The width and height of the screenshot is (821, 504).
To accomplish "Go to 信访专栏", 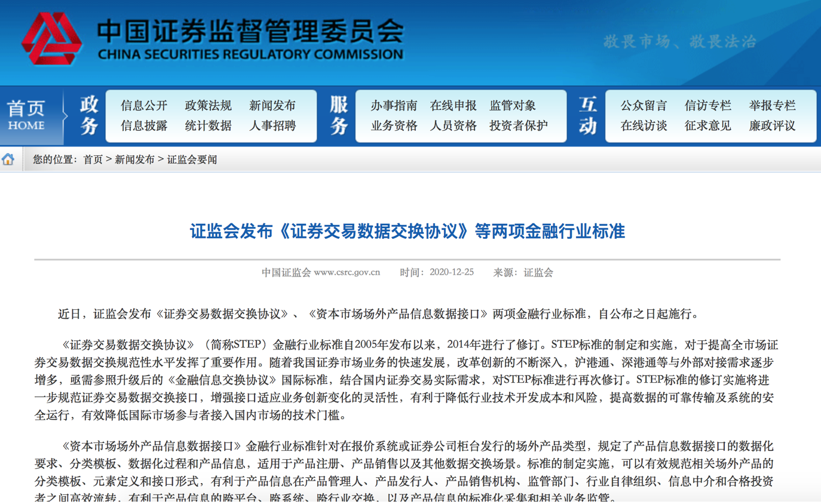I will coord(708,106).
